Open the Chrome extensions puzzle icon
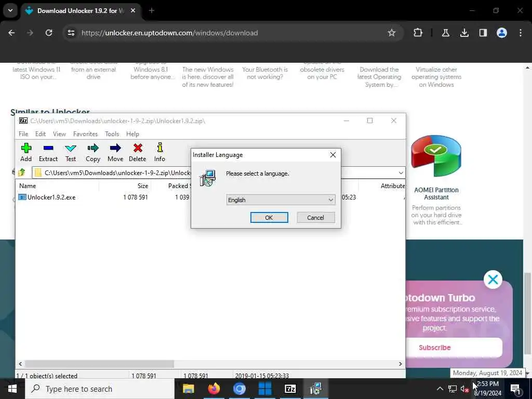 tap(418, 33)
